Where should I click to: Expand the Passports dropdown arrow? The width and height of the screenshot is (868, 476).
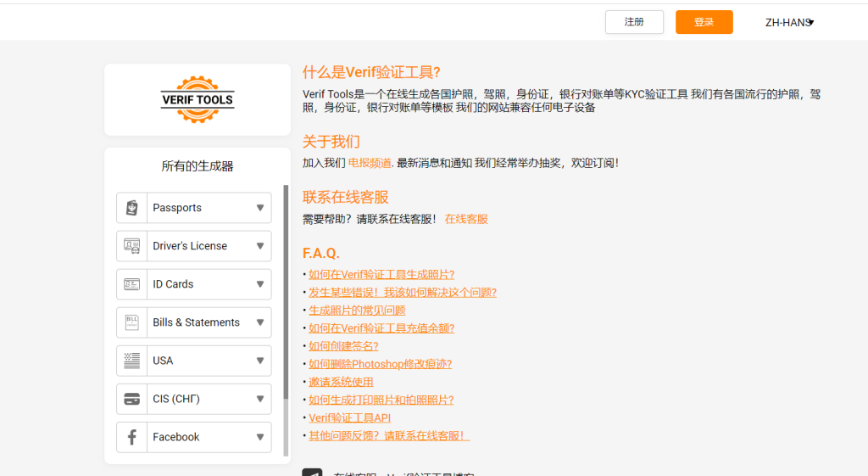tap(260, 208)
